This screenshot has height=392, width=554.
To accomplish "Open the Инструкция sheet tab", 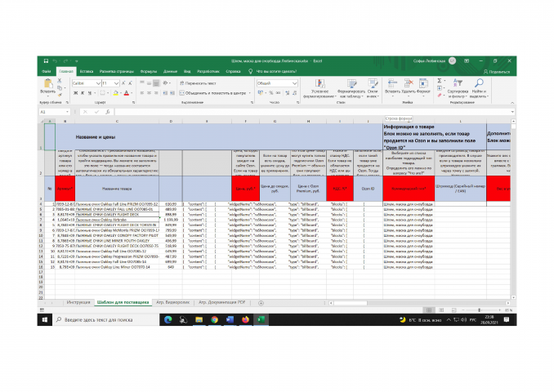I will pos(78,301).
